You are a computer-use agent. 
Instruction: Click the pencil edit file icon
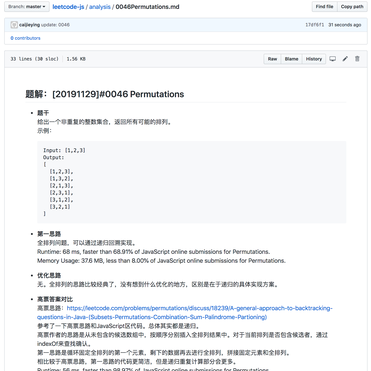coord(345,59)
